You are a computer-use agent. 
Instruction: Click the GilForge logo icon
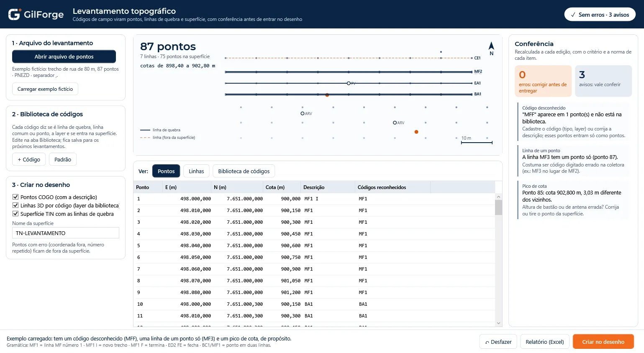pos(14,14)
